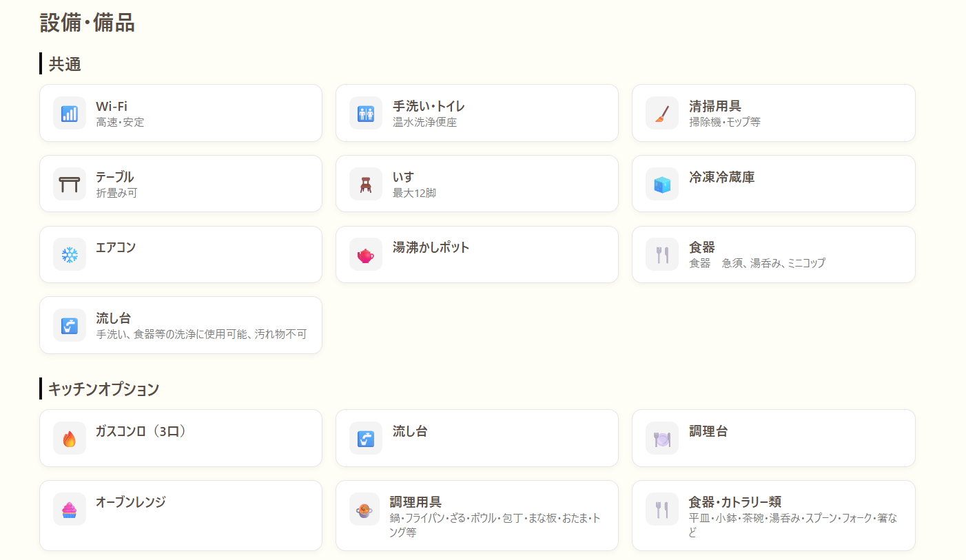
Task: Click the cutlery icon beside 食器・カトラリー類
Action: coord(662,510)
